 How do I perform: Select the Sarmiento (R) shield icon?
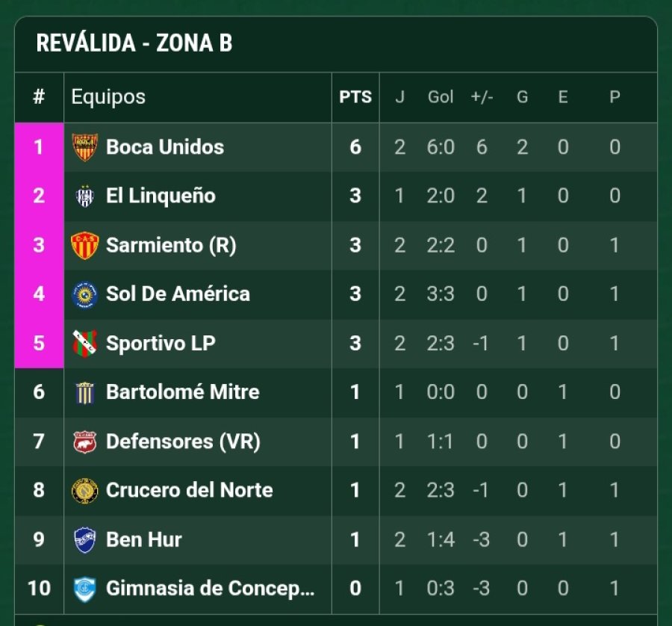coord(84,246)
